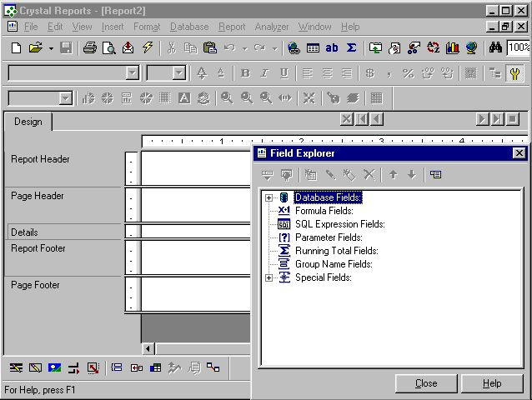
Task: Open the Insert menu
Action: click(113, 27)
